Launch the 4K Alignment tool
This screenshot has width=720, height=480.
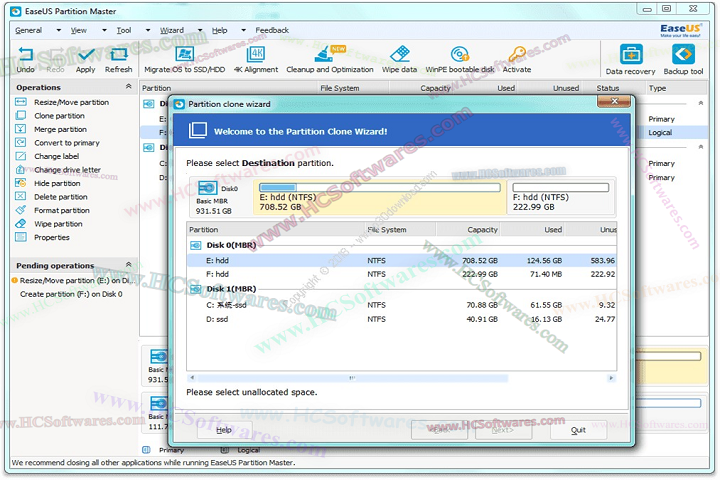[x=256, y=60]
